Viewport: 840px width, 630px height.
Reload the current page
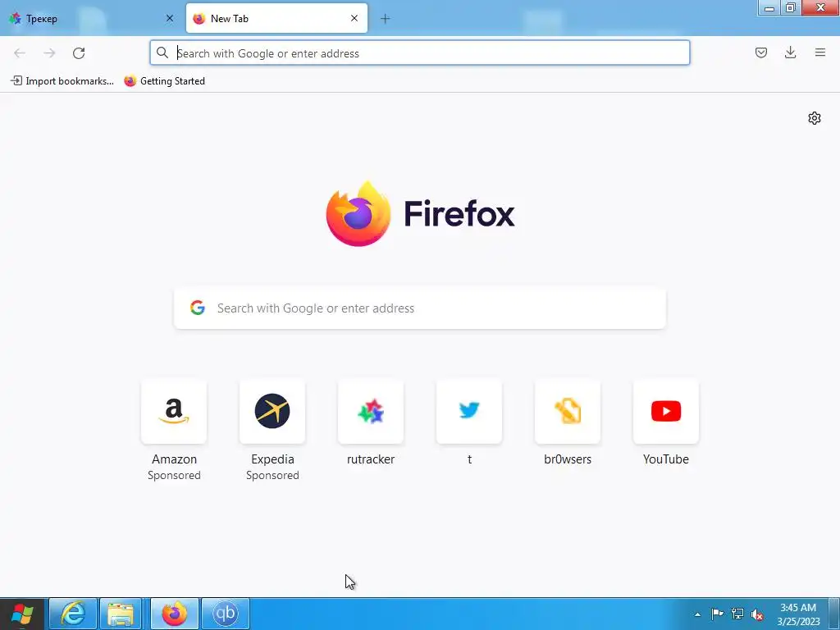pyautogui.click(x=79, y=53)
